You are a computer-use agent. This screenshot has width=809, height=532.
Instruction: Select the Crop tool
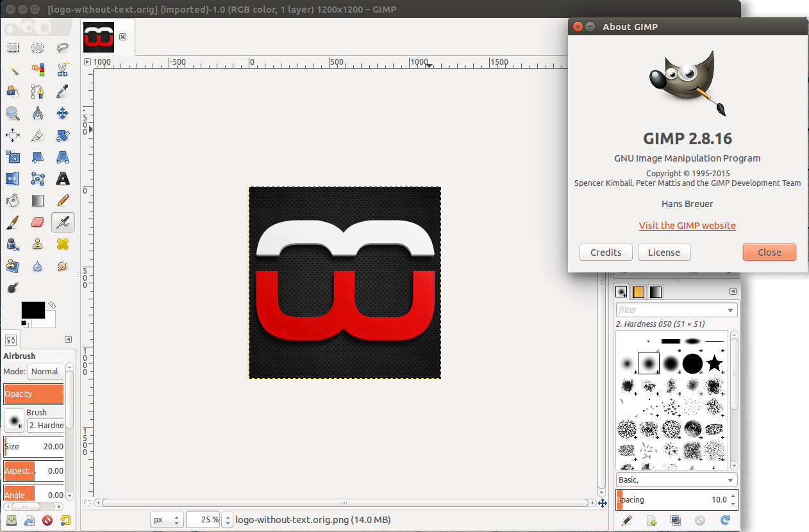[x=38, y=135]
